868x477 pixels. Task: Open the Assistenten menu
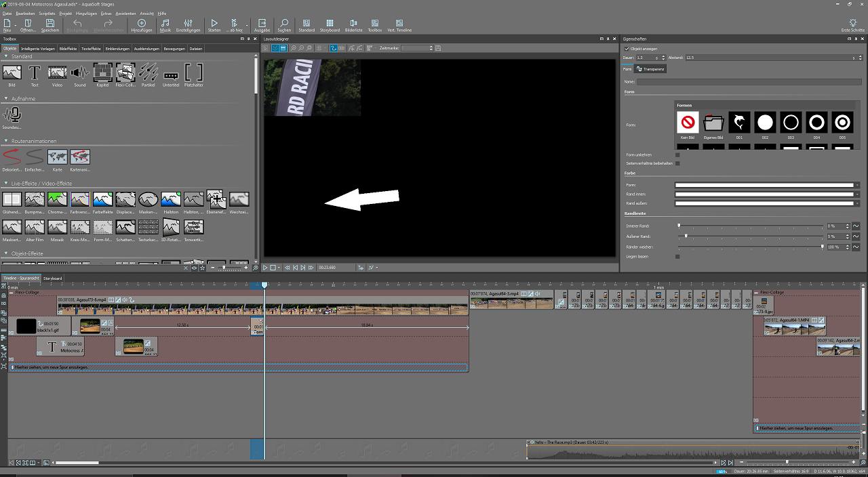coord(125,13)
